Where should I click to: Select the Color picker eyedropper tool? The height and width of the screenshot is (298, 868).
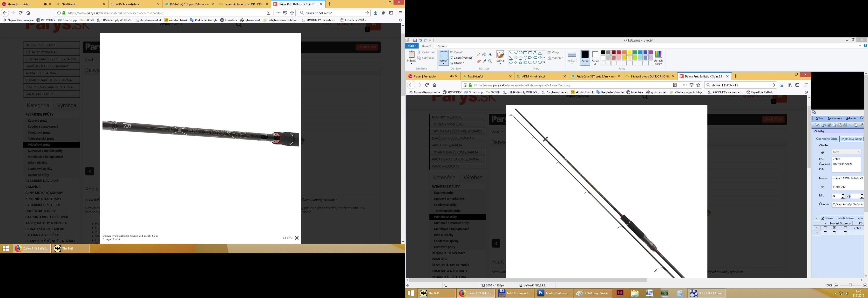pos(485,61)
